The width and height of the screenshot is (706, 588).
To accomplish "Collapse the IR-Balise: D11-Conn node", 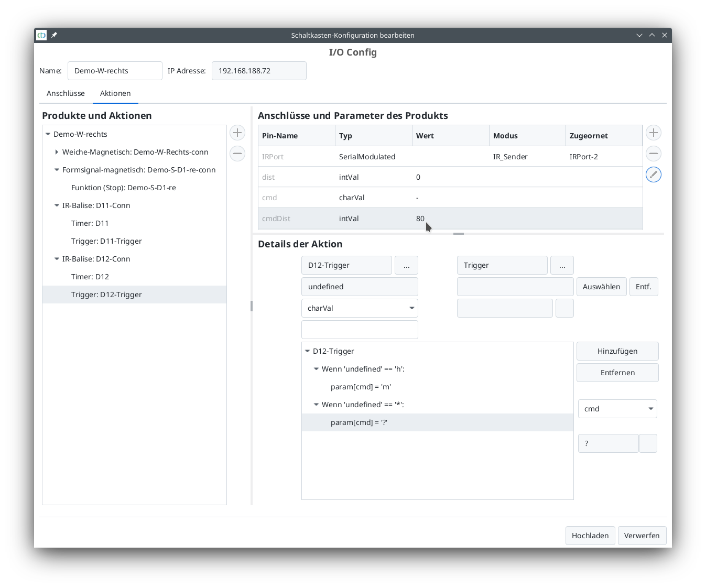I will pos(57,205).
